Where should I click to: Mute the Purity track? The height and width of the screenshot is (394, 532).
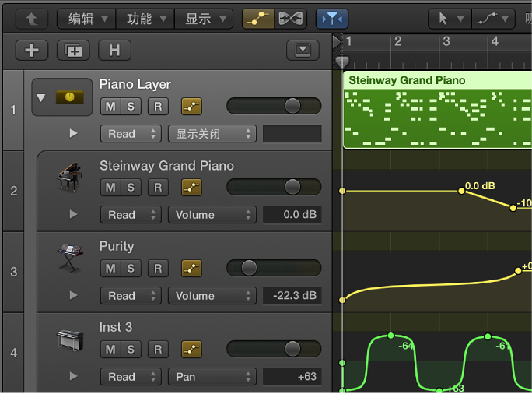[110, 269]
